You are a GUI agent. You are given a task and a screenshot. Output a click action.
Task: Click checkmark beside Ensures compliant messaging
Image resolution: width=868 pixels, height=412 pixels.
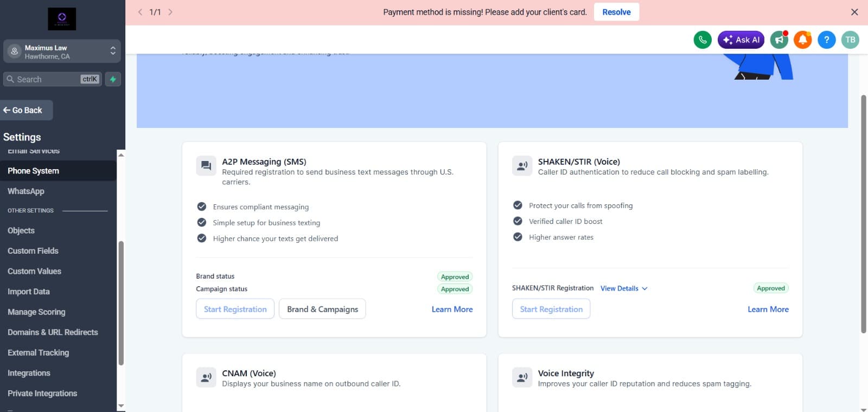click(x=202, y=207)
